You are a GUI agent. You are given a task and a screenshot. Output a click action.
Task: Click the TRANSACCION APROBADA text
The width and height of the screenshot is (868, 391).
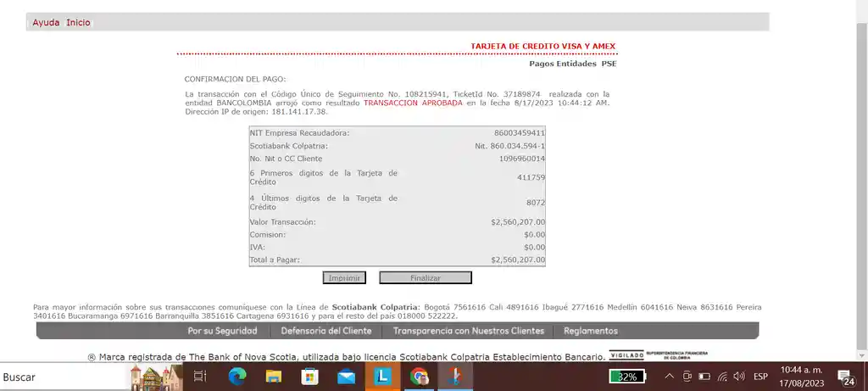point(413,103)
